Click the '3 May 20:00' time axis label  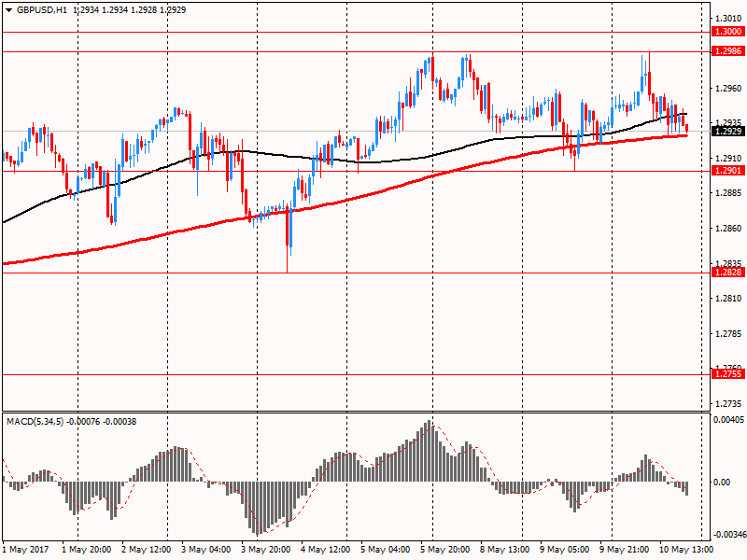click(266, 550)
